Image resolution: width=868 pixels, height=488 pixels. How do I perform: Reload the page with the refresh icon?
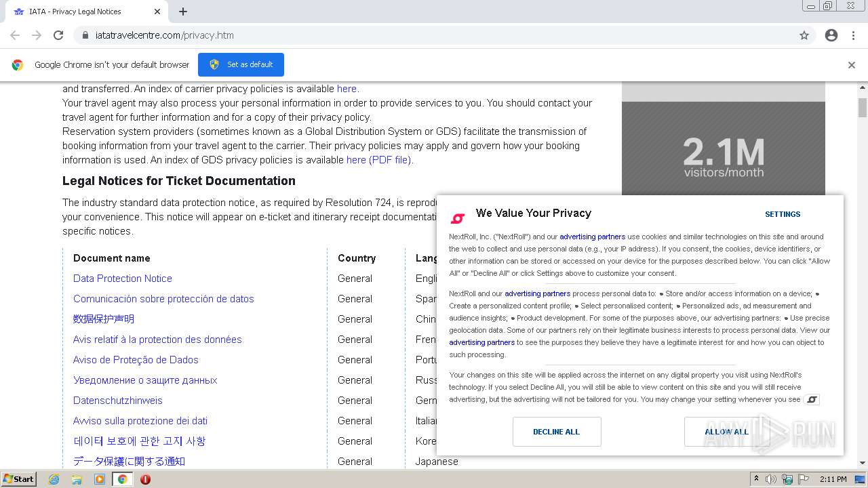[x=58, y=35]
